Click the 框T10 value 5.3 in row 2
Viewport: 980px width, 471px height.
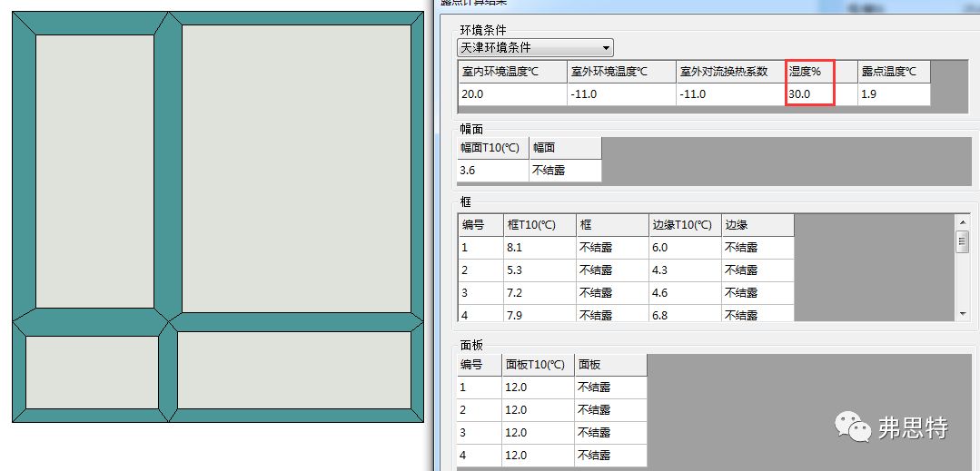(539, 270)
